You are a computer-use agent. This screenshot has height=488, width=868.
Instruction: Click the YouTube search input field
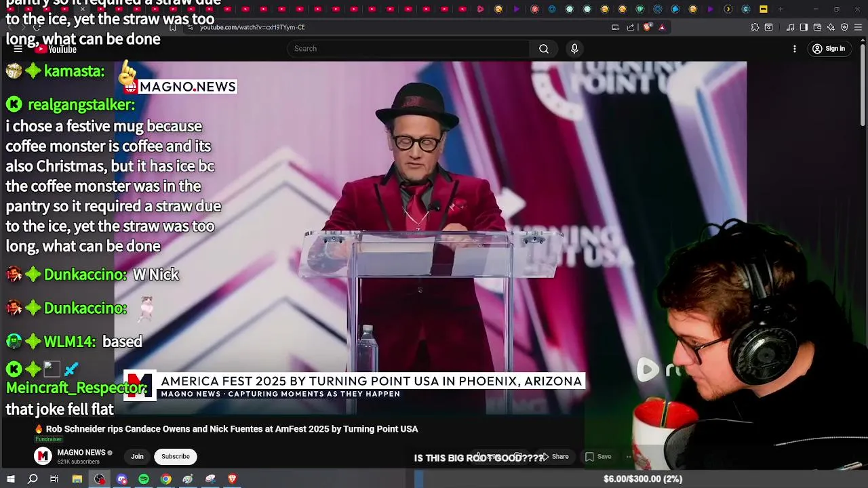click(x=409, y=49)
